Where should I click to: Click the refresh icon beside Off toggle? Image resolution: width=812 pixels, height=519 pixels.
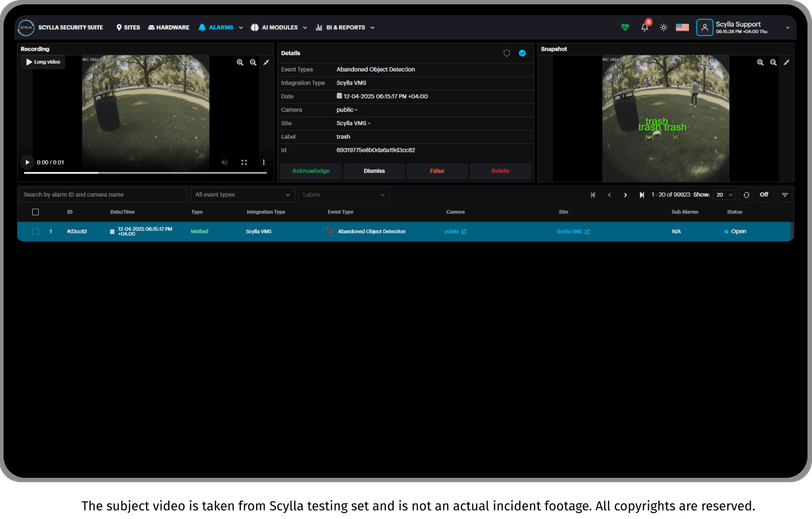[746, 195]
